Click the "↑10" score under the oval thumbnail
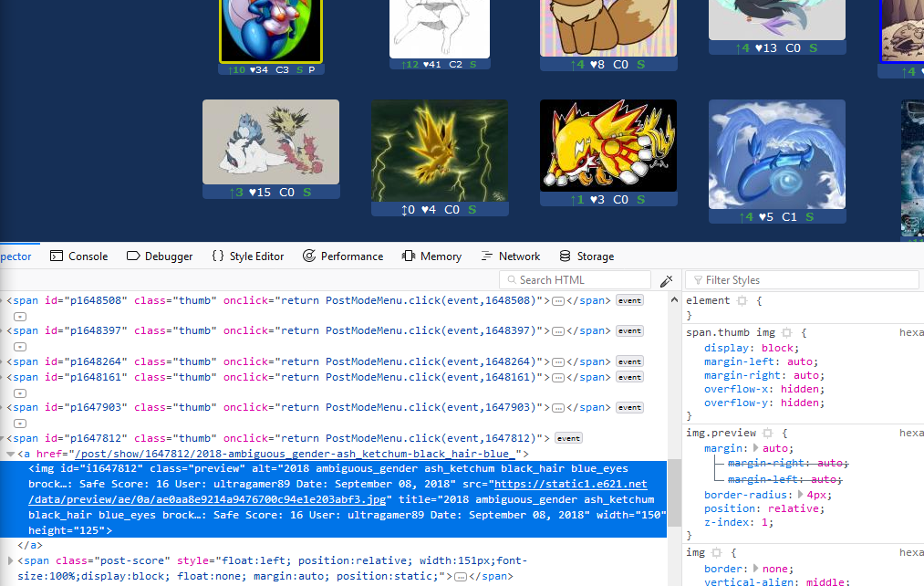 (x=236, y=69)
